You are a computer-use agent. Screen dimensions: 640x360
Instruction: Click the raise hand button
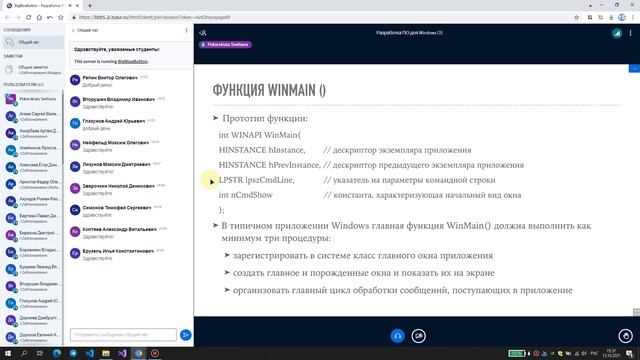coord(625,336)
